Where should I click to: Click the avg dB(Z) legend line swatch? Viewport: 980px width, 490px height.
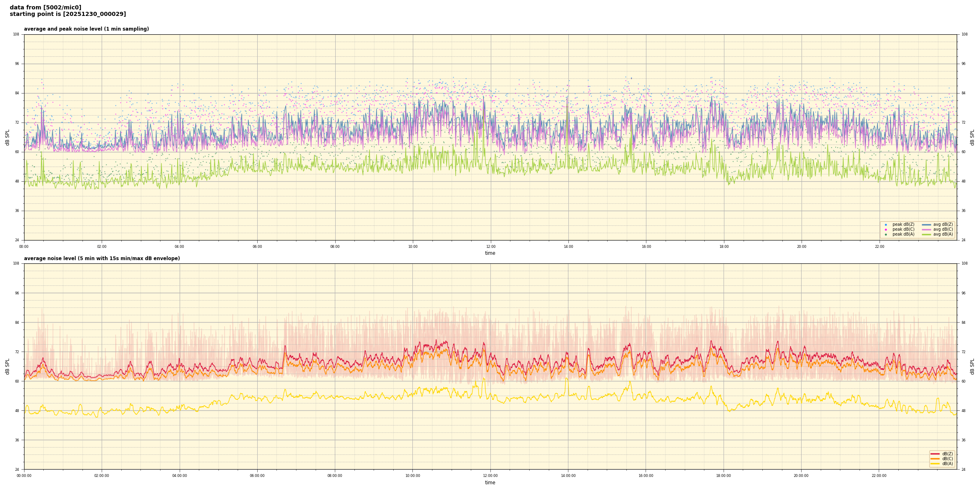point(927,225)
